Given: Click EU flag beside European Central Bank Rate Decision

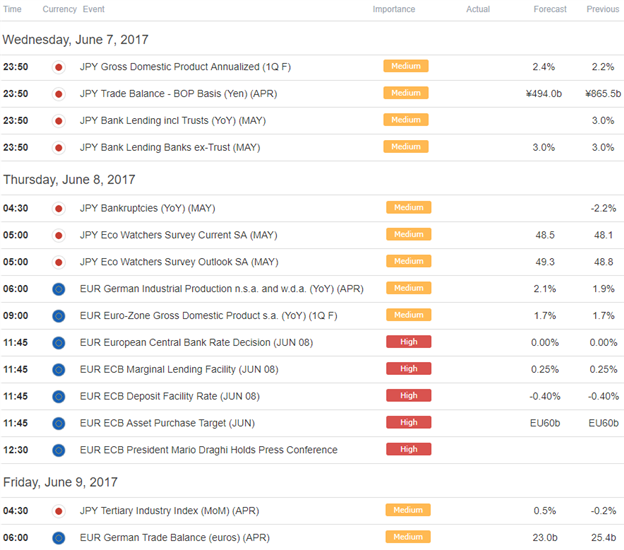Looking at the screenshot, I should (58, 343).
